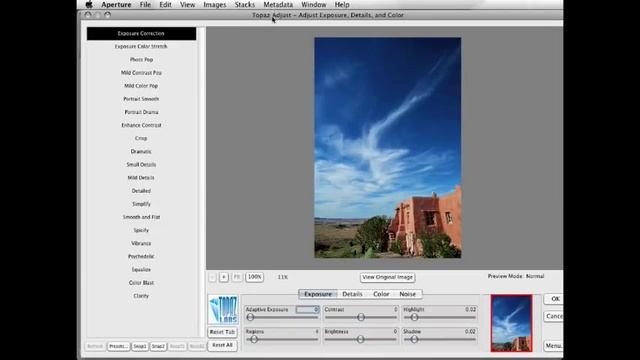Select the Exposure Color Stretch preset
Viewport: 640px width, 360px height.
pos(141,47)
